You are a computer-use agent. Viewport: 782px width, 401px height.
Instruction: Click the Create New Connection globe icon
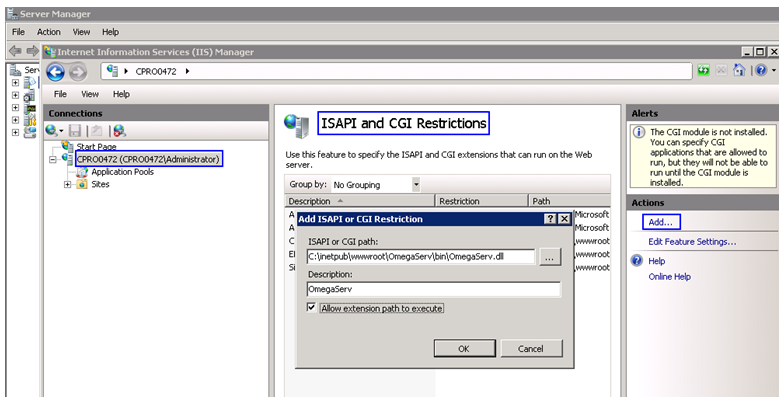(x=51, y=131)
